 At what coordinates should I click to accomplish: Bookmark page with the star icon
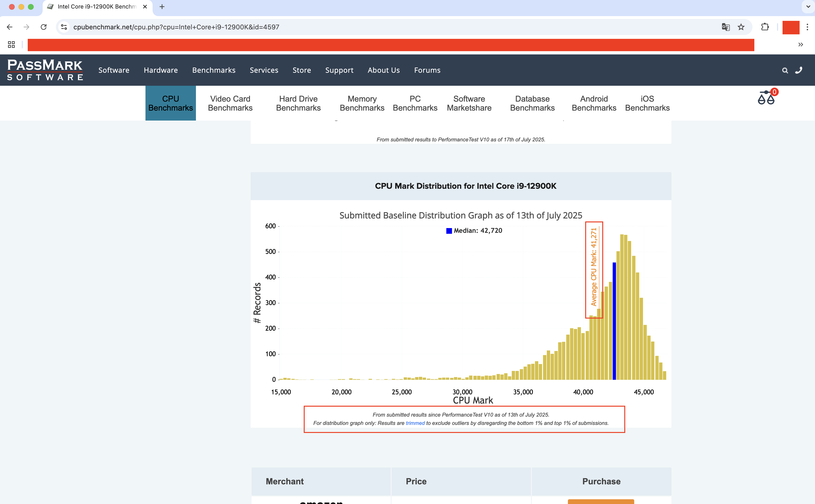741,27
